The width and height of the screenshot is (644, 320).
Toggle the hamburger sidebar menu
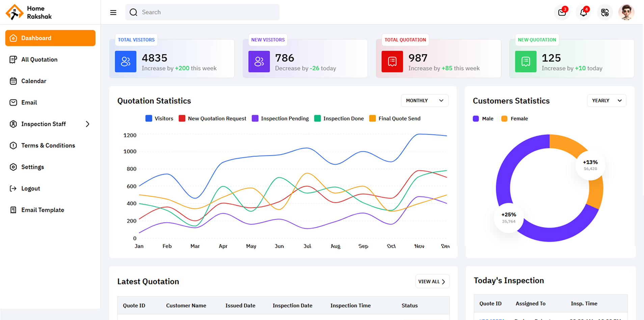[113, 13]
